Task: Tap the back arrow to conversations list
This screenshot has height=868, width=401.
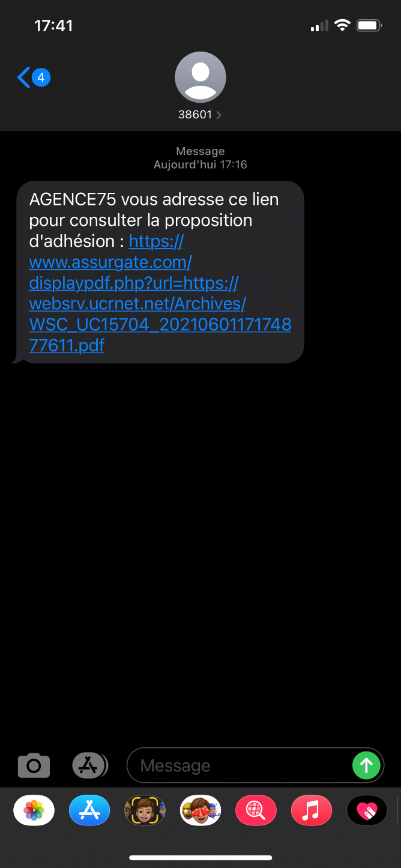Action: coord(24,77)
